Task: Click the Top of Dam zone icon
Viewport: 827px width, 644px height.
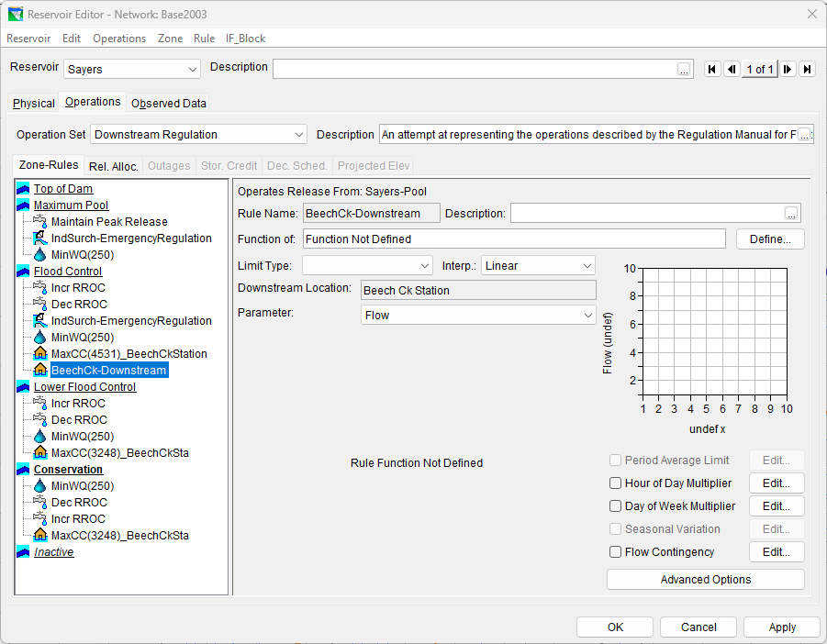Action: tap(24, 189)
